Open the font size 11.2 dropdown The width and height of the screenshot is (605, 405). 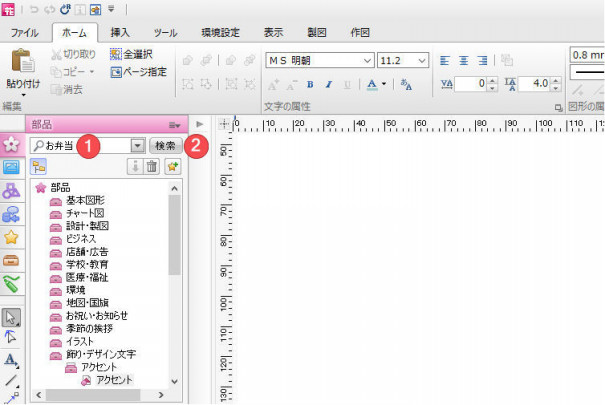423,60
